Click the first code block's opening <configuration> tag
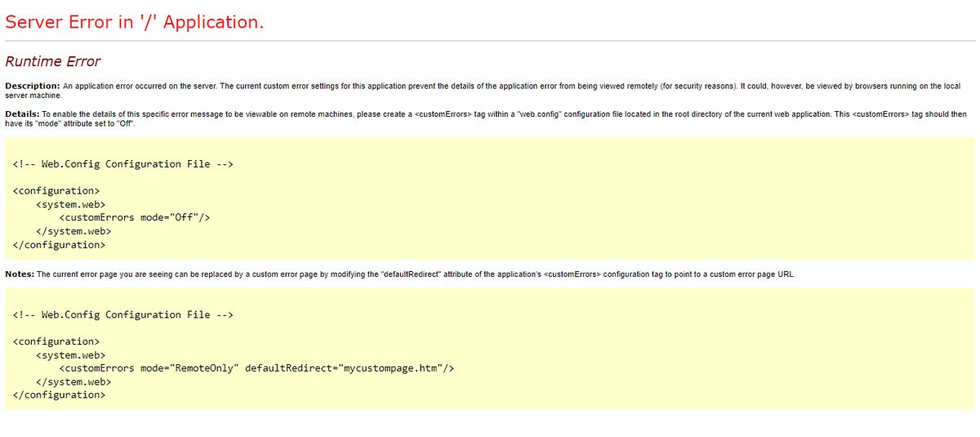Screen dimensions: 980x437 tap(56, 191)
